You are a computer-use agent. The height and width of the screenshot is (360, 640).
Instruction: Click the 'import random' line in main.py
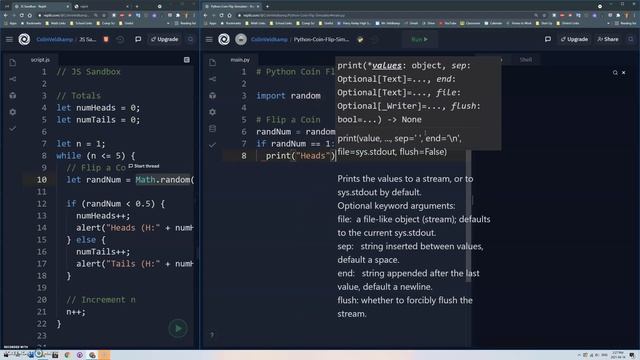tap(288, 96)
